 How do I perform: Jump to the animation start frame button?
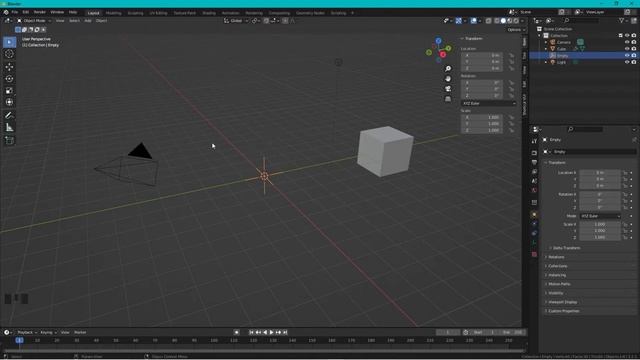(x=251, y=333)
